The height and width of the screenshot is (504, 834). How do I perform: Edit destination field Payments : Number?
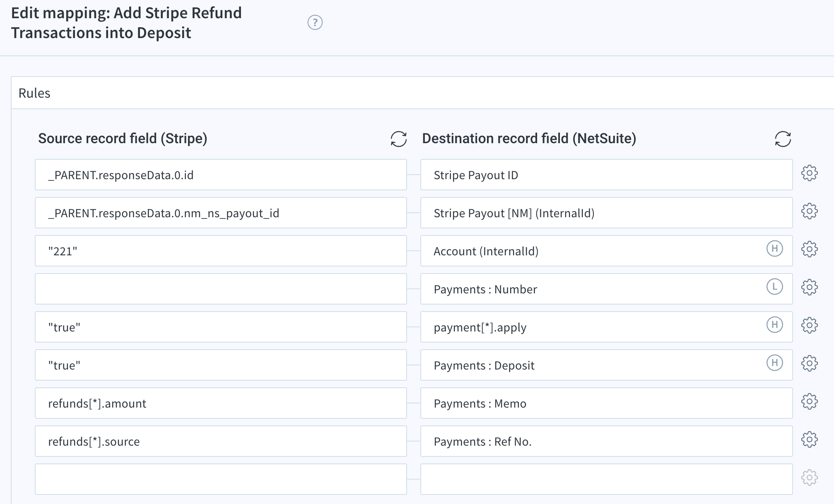pyautogui.click(x=606, y=289)
